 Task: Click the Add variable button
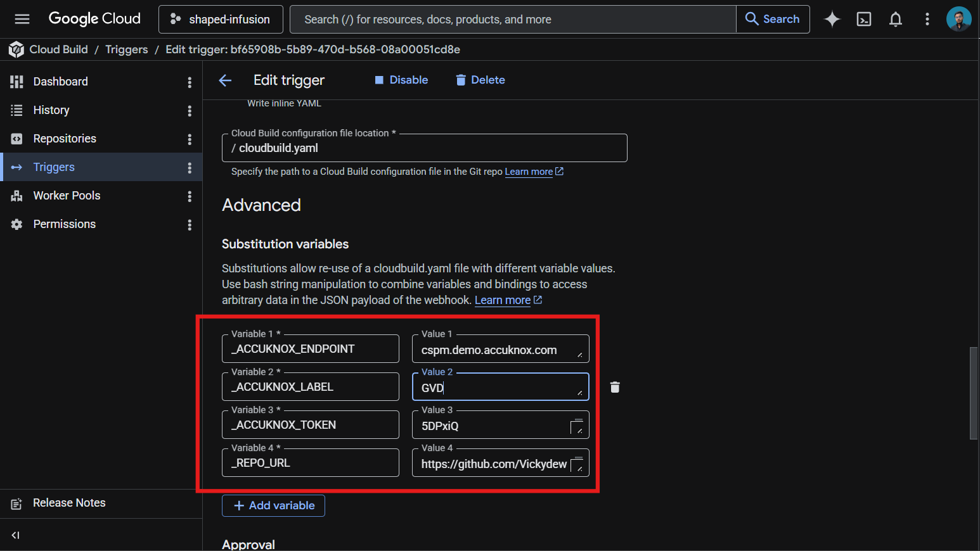coord(273,505)
